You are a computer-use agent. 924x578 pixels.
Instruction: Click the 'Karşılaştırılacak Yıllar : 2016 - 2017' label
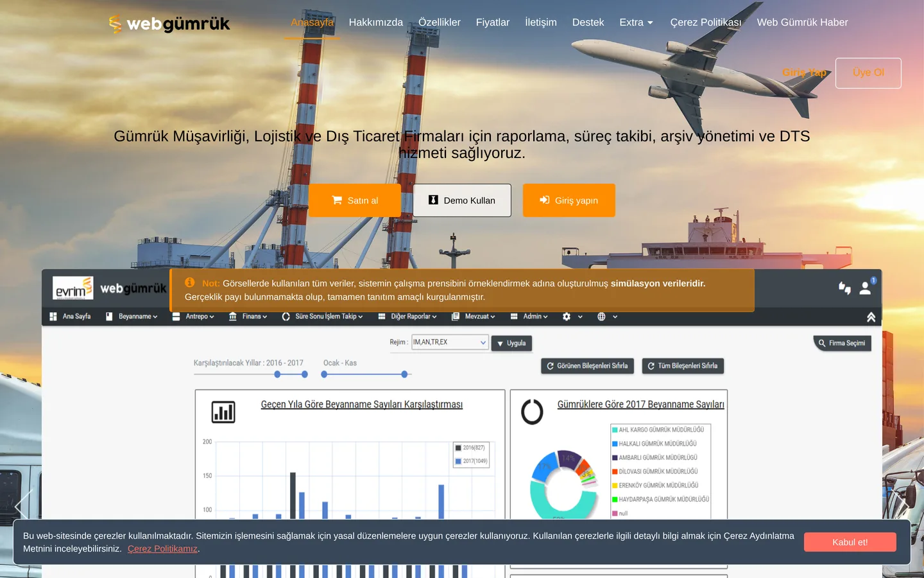tap(248, 363)
